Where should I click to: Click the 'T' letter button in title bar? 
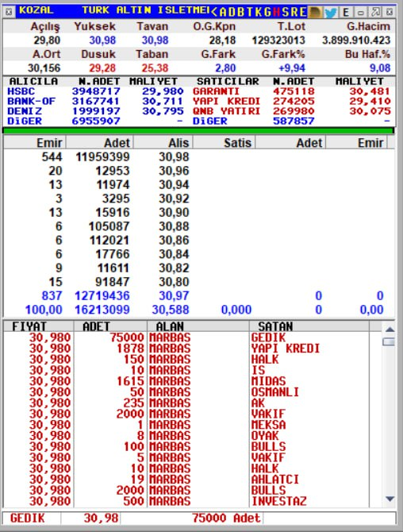click(250, 13)
